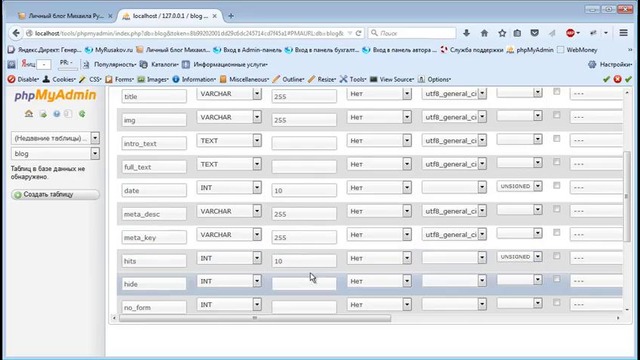640x360 pixels.
Task: Open the MyRusakov.ru bookmark
Action: pyautogui.click(x=109, y=50)
